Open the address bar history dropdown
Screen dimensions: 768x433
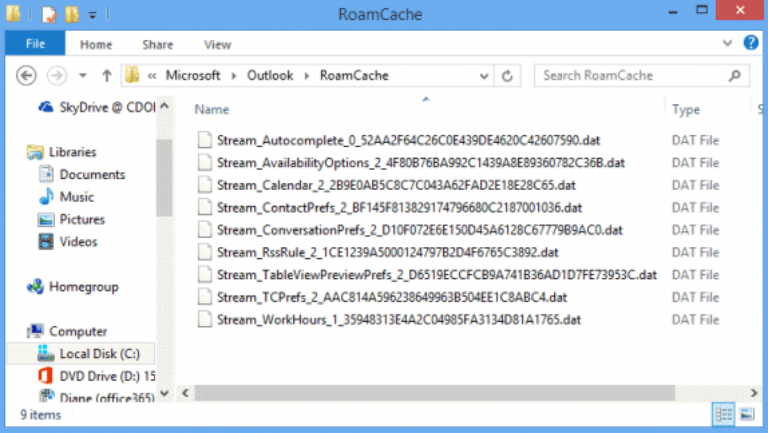click(x=485, y=76)
